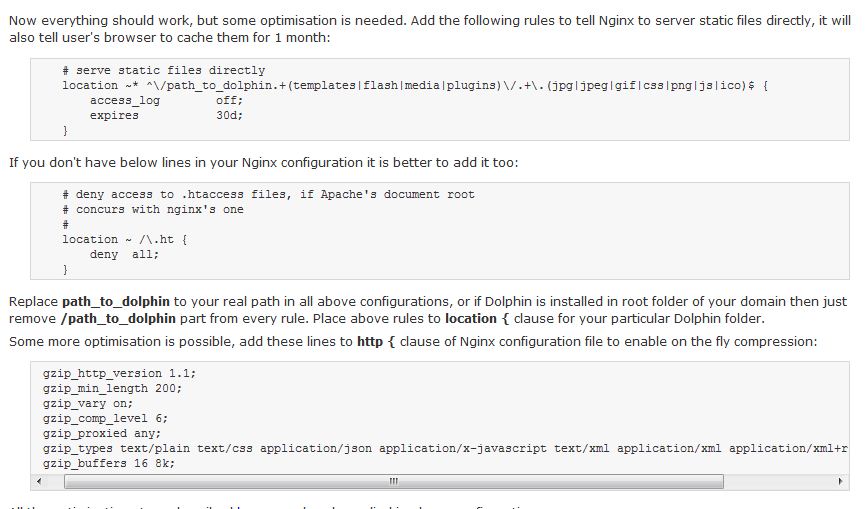Screen dimensions: 867x509
Task: Click the 'gzip_buffers 16 8k;' line
Action: pyautogui.click(x=109, y=463)
